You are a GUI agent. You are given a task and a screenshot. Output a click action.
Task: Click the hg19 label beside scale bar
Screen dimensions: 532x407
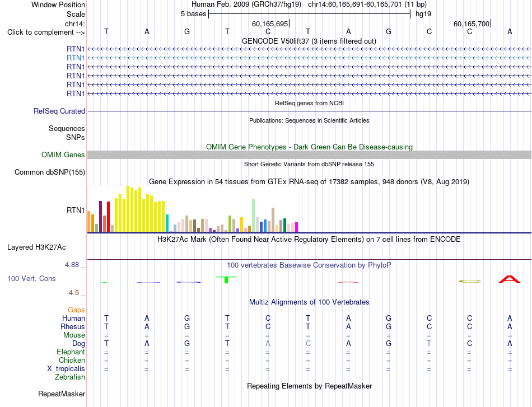click(x=423, y=14)
